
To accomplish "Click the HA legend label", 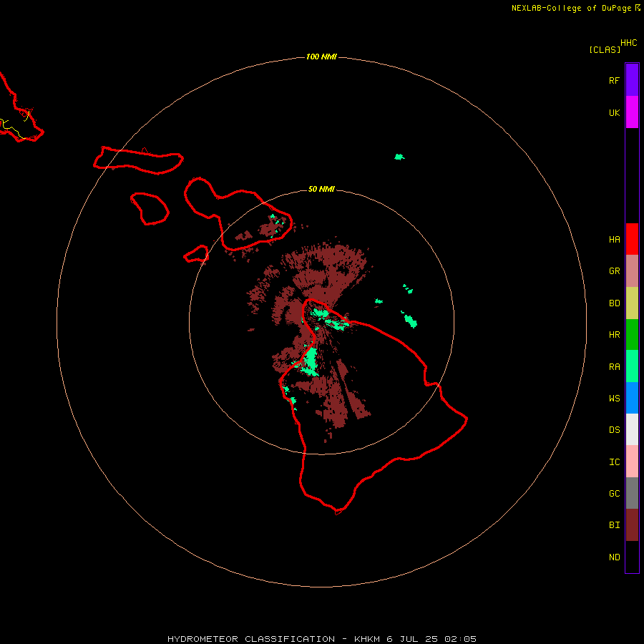I will (x=614, y=240).
